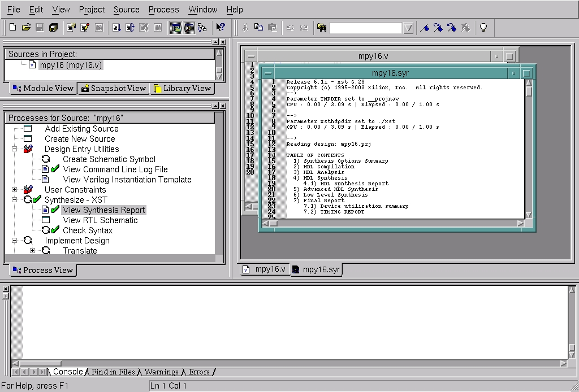This screenshot has width=579, height=392.
Task: Expand the User Constraints node
Action: pos(14,190)
